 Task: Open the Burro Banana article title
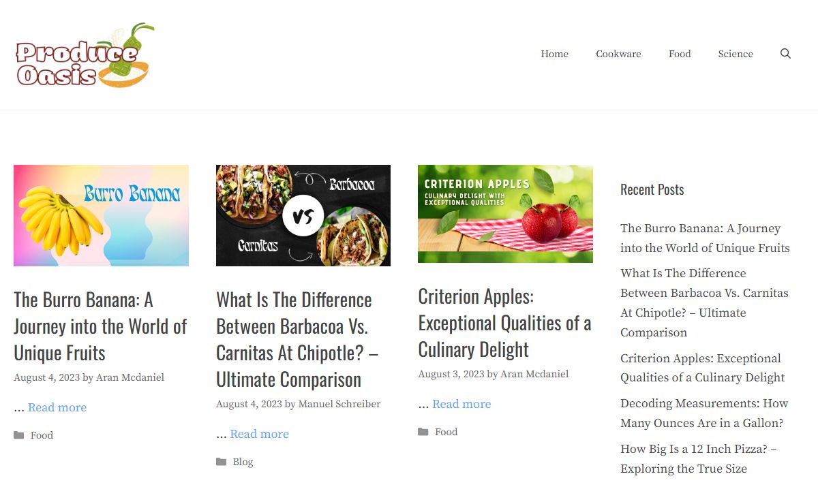[100, 326]
